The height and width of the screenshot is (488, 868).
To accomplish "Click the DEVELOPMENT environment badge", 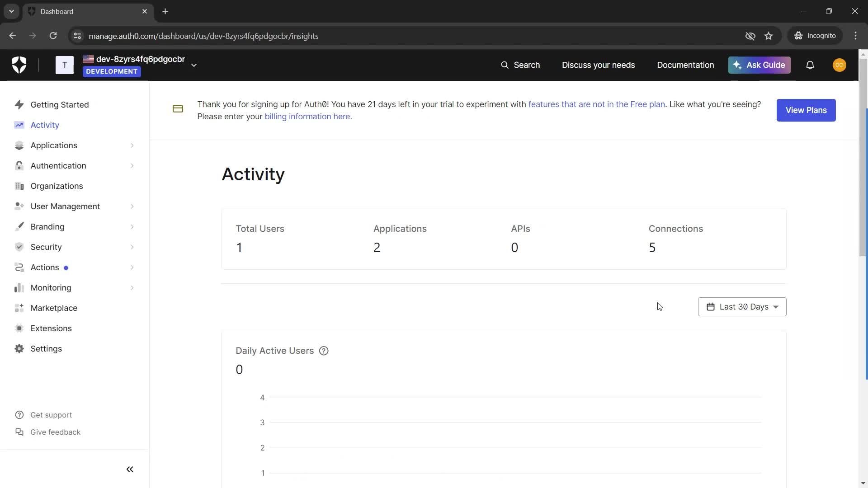I will pyautogui.click(x=112, y=71).
